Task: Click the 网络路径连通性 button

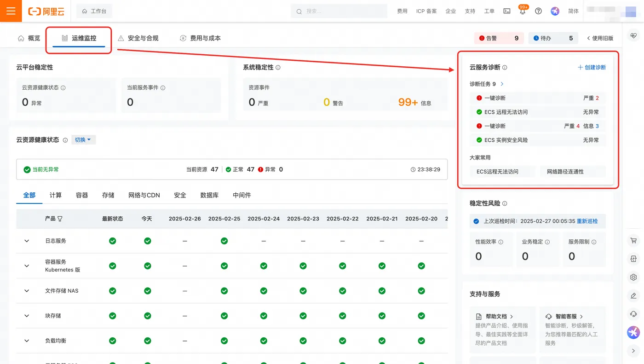Action: coord(573,172)
